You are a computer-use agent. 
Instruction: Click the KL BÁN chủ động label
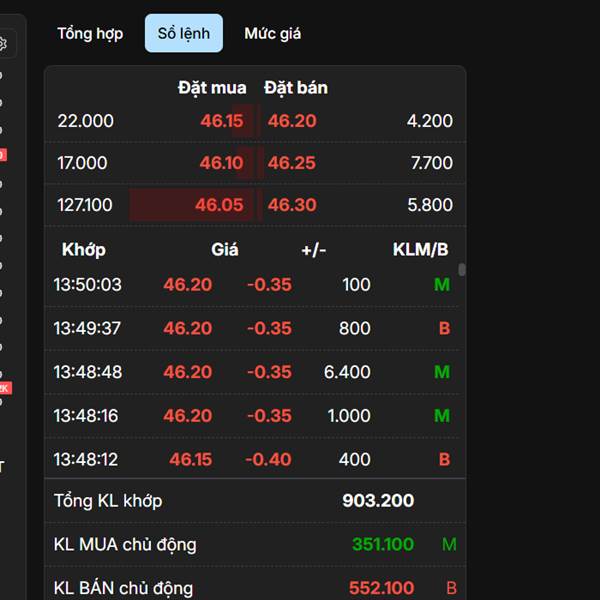point(123,588)
